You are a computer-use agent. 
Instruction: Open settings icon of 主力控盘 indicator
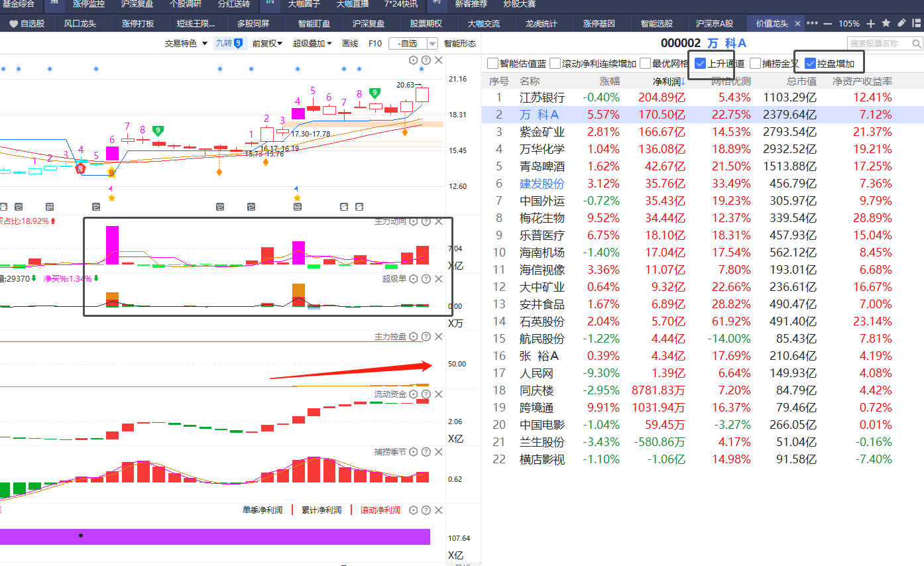pos(414,337)
